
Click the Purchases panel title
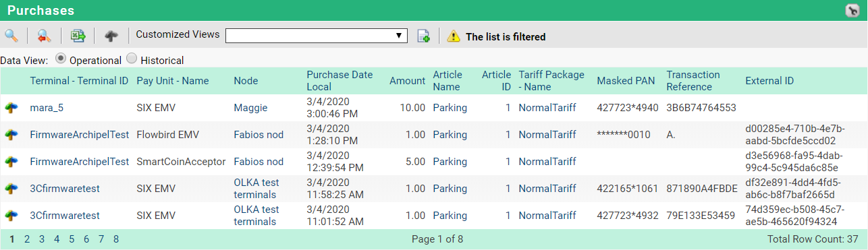pyautogui.click(x=41, y=10)
